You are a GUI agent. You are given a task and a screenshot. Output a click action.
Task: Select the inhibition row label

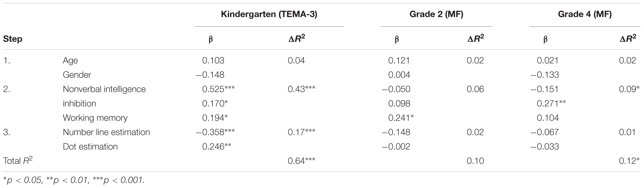(x=79, y=103)
